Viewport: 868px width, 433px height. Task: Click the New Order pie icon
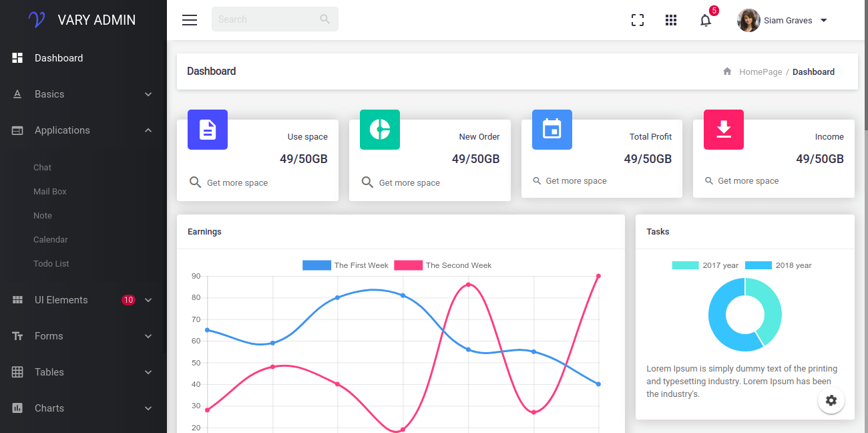[x=380, y=130]
